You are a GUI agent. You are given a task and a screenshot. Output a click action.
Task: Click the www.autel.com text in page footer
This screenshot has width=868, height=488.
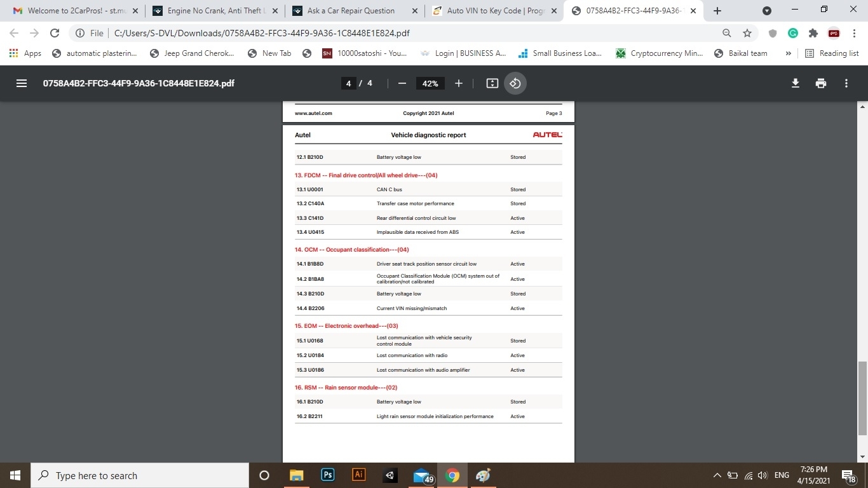[x=313, y=114]
